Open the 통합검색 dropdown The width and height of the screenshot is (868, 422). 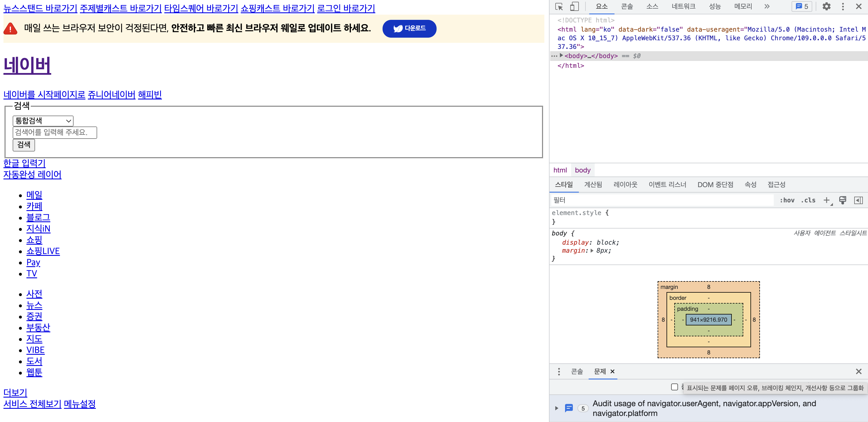(43, 121)
